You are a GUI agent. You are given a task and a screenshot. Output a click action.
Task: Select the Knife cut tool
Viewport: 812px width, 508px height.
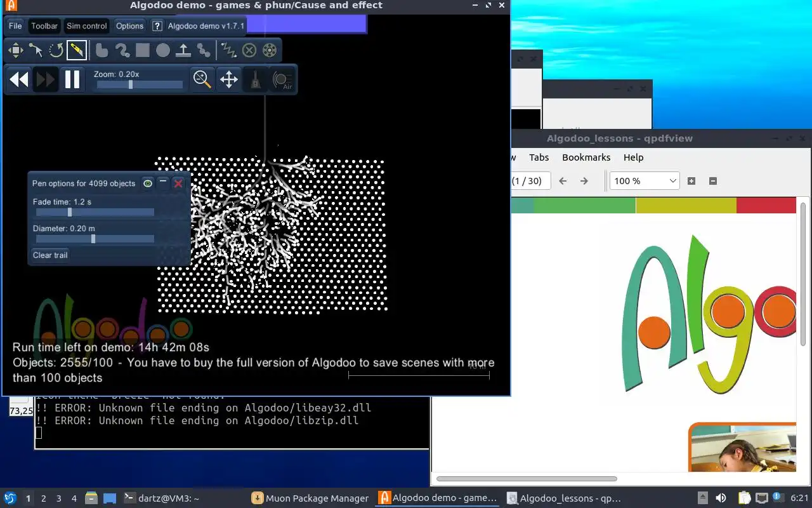point(76,50)
